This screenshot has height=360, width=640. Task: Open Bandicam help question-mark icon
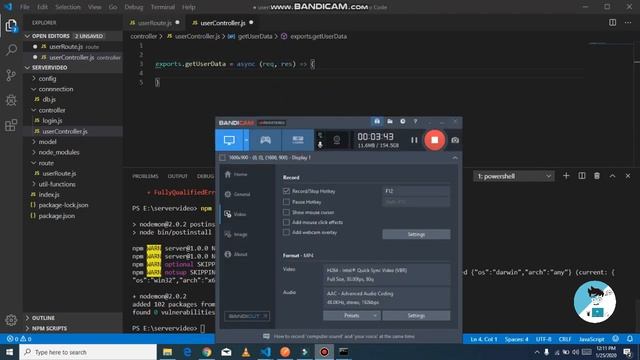pyautogui.click(x=415, y=122)
